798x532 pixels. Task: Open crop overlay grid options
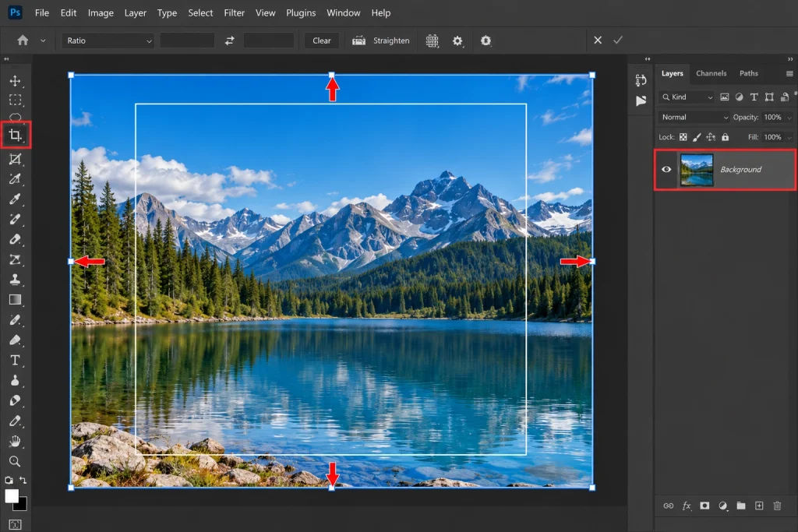click(432, 41)
